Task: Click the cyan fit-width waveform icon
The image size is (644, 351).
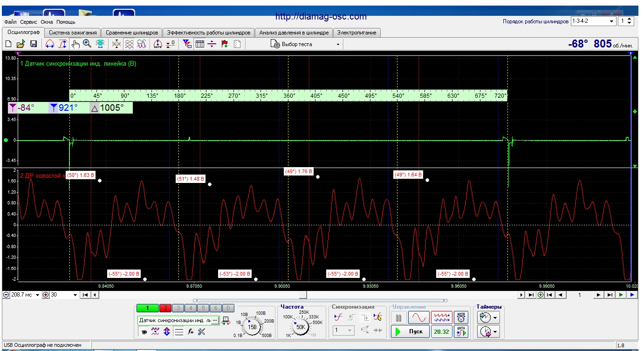Action: coord(100,44)
